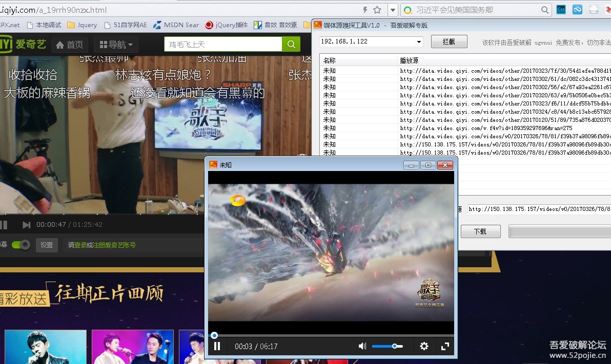Select the row with URL 20170302/56/e2
611x364 pixels.
(x=465, y=87)
